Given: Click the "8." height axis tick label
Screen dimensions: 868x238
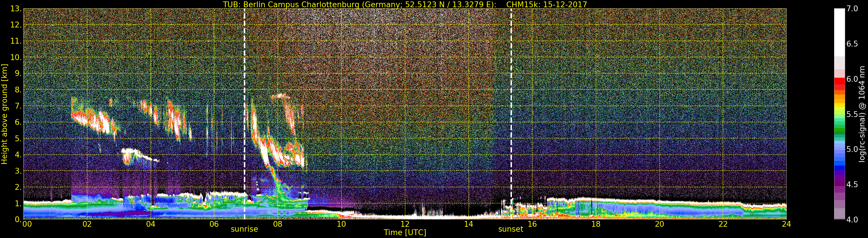Looking at the screenshot, I should click(x=18, y=90).
